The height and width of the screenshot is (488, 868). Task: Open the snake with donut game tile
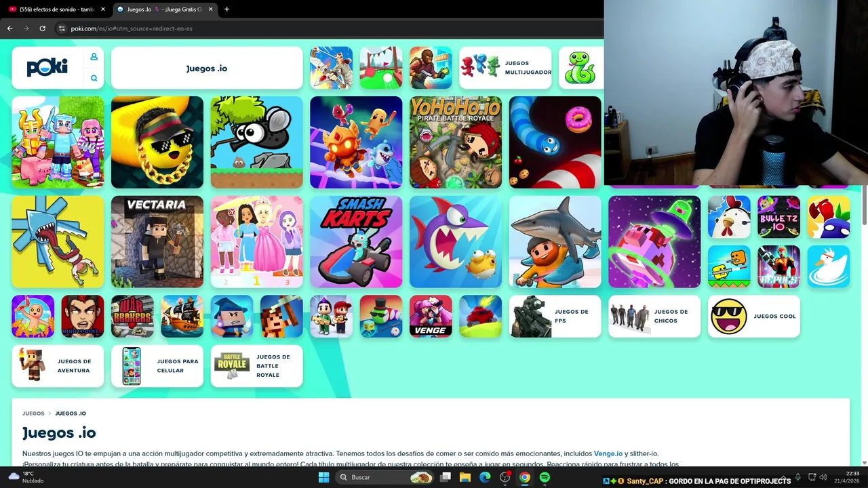click(x=555, y=142)
